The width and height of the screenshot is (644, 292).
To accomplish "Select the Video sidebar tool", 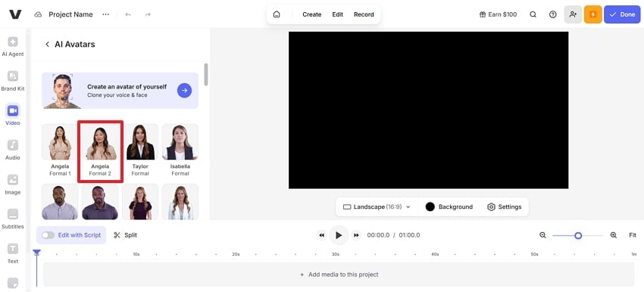I will click(x=13, y=115).
